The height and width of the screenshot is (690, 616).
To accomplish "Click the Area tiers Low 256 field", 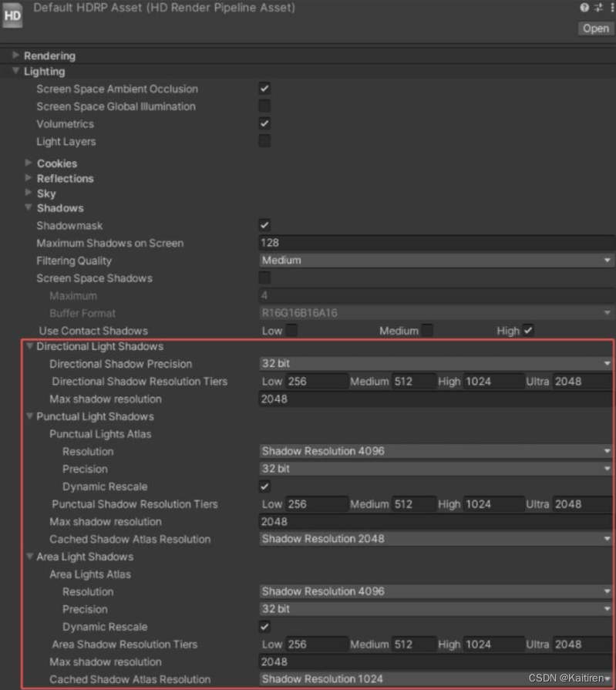I will (317, 645).
